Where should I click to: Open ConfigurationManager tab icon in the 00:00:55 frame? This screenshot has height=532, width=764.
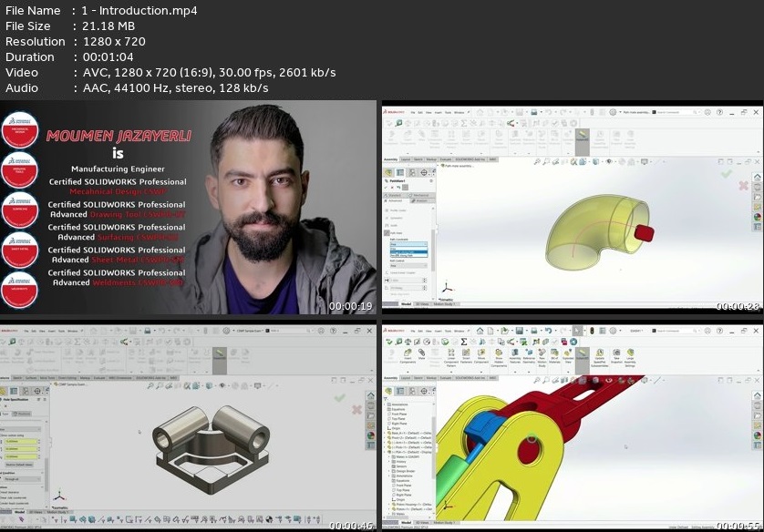coord(412,391)
